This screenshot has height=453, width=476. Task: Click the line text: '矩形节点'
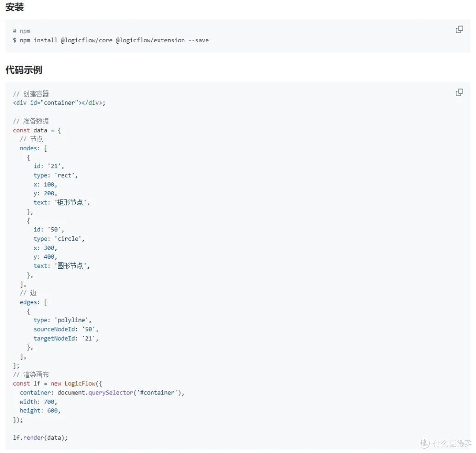point(62,202)
